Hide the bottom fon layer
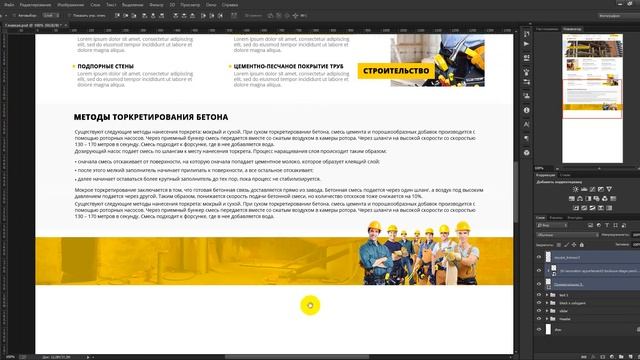Screen dimensions: 640x360 (539, 329)
